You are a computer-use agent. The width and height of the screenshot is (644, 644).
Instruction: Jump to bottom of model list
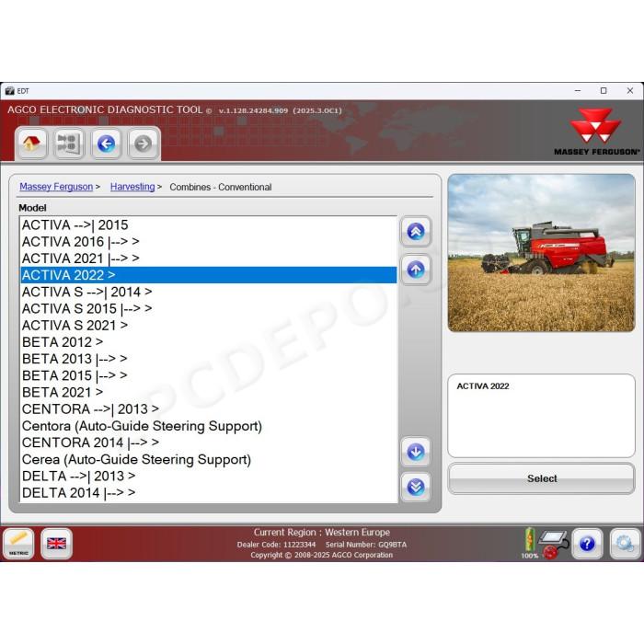(416, 487)
